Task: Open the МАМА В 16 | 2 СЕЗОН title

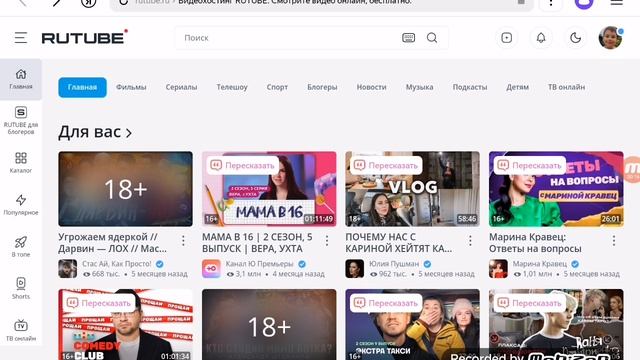Action: tap(257, 243)
